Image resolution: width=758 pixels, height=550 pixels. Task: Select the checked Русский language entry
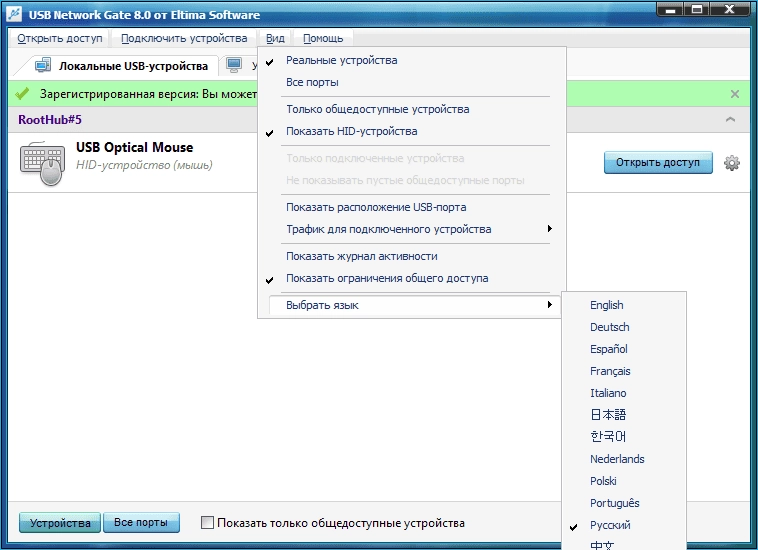click(x=624, y=525)
